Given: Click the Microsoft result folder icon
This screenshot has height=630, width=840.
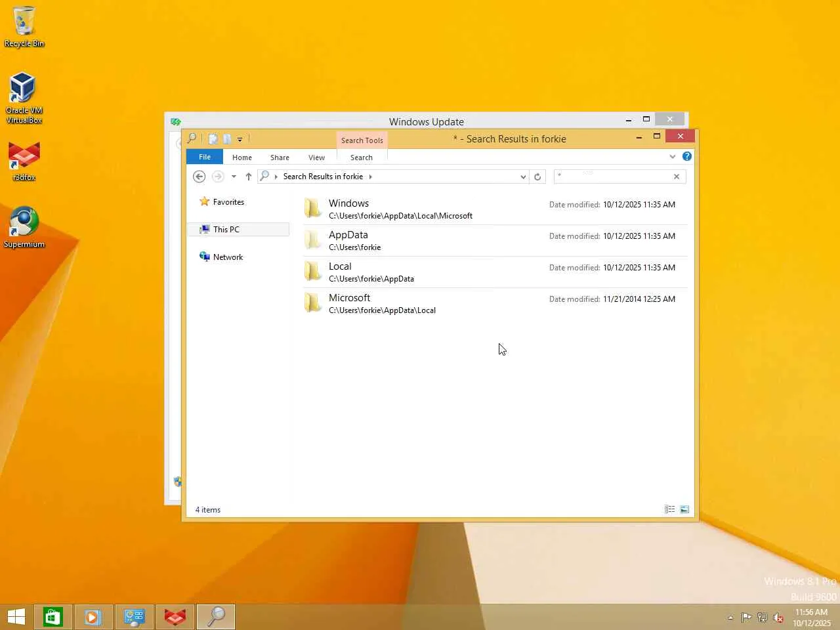Looking at the screenshot, I should 313,303.
